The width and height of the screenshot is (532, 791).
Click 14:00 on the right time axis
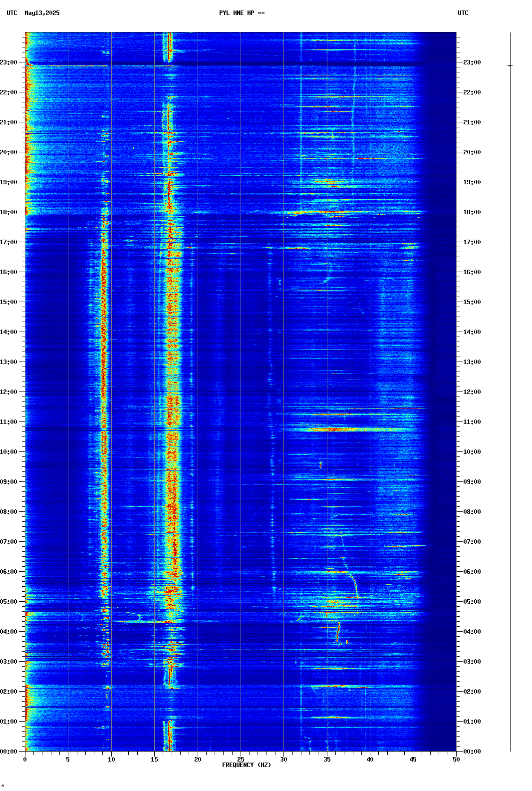coord(472,332)
